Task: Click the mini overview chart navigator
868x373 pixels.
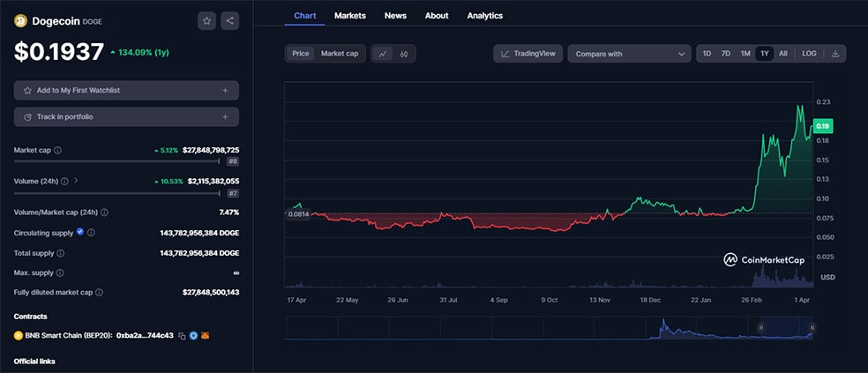Action: (x=550, y=328)
